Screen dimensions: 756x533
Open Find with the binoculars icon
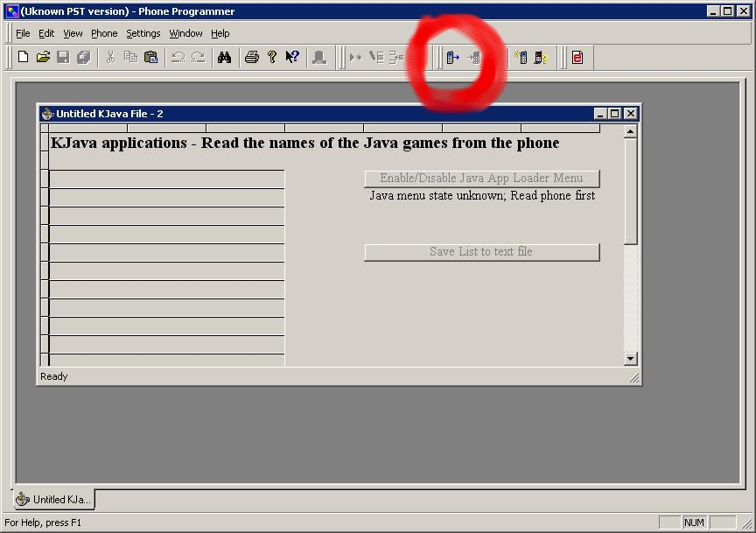tap(224, 58)
